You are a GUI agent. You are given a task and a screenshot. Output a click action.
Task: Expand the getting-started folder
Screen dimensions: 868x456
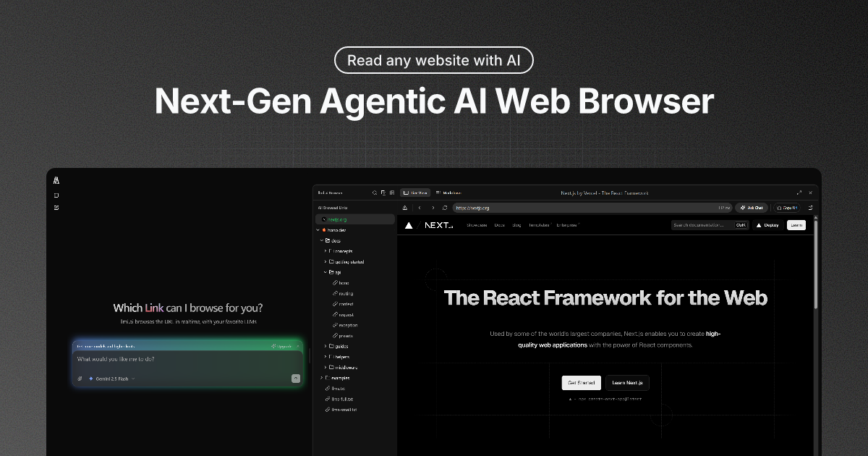coord(325,261)
